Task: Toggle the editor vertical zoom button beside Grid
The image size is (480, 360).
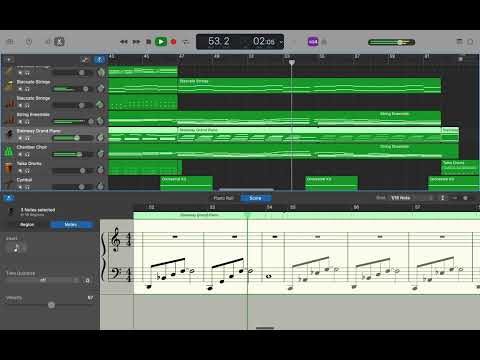Action: (443, 198)
